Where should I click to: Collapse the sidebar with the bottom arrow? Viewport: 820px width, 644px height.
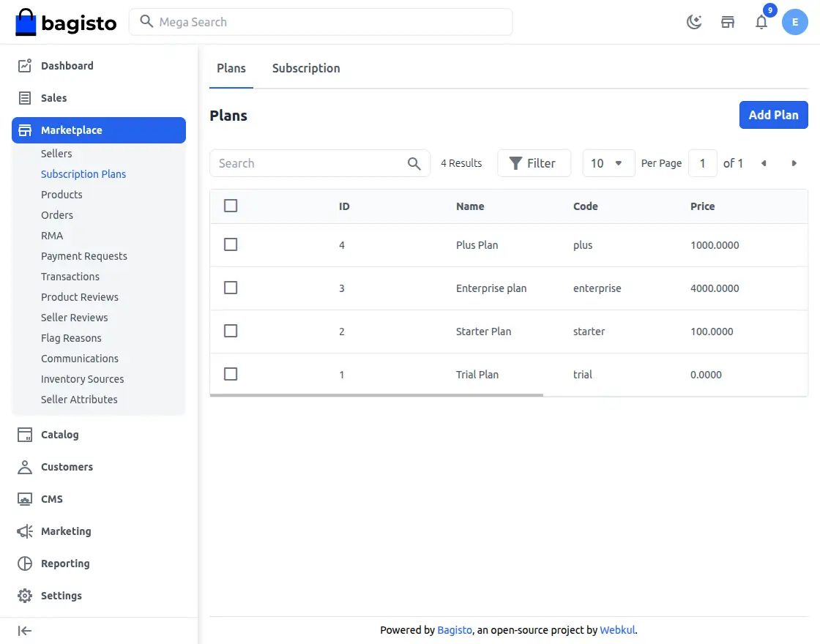(24, 630)
